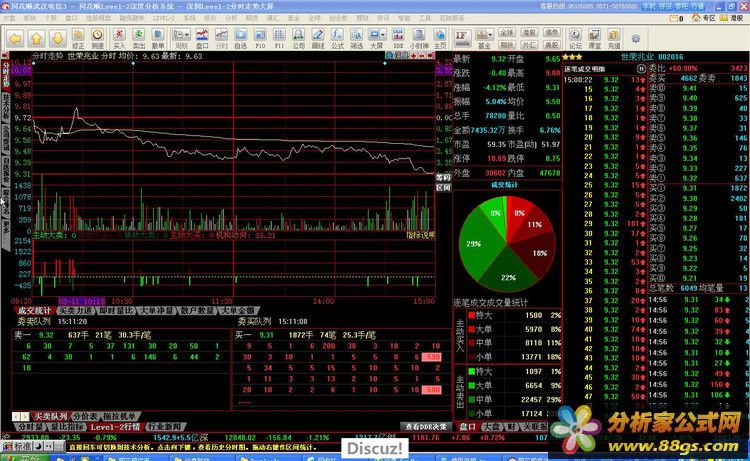Click the 查看DDE决策 button
This screenshot has height=461, width=750.
coord(425,427)
